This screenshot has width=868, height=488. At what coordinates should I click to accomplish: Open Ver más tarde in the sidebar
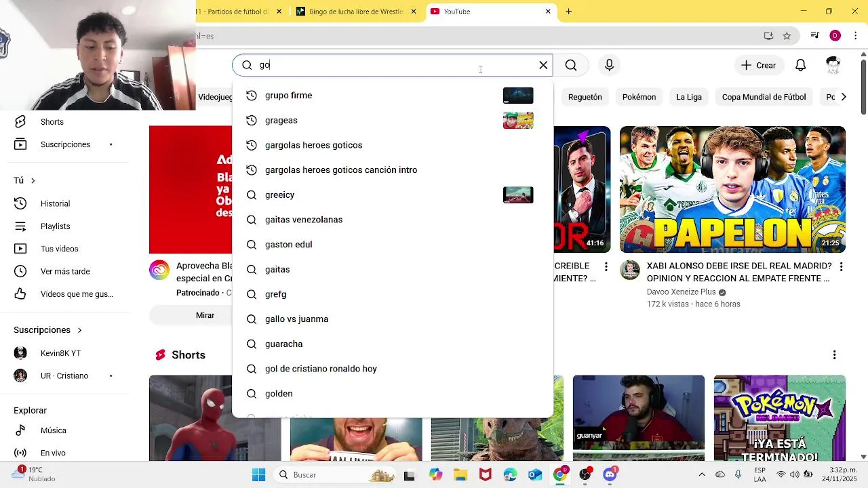point(65,271)
